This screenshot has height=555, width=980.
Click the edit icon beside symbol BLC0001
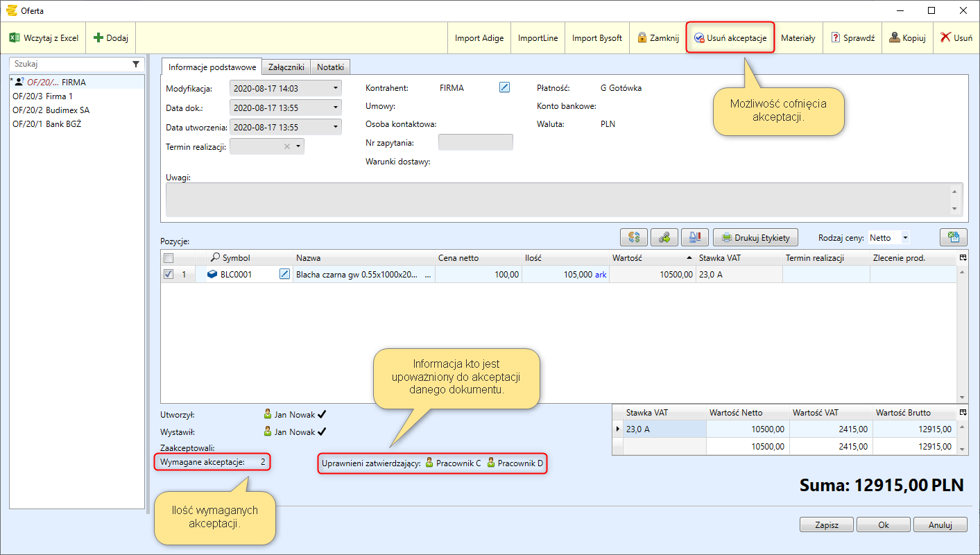pyautogui.click(x=284, y=274)
